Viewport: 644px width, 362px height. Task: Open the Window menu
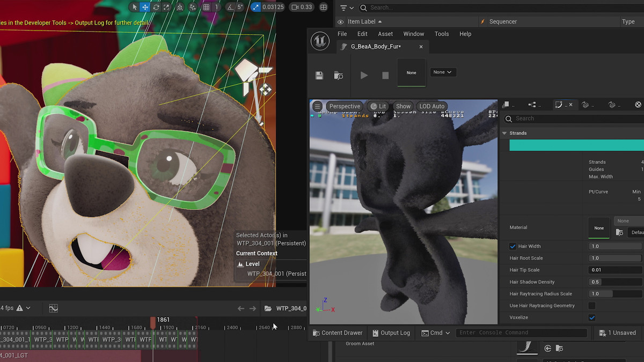click(x=414, y=34)
